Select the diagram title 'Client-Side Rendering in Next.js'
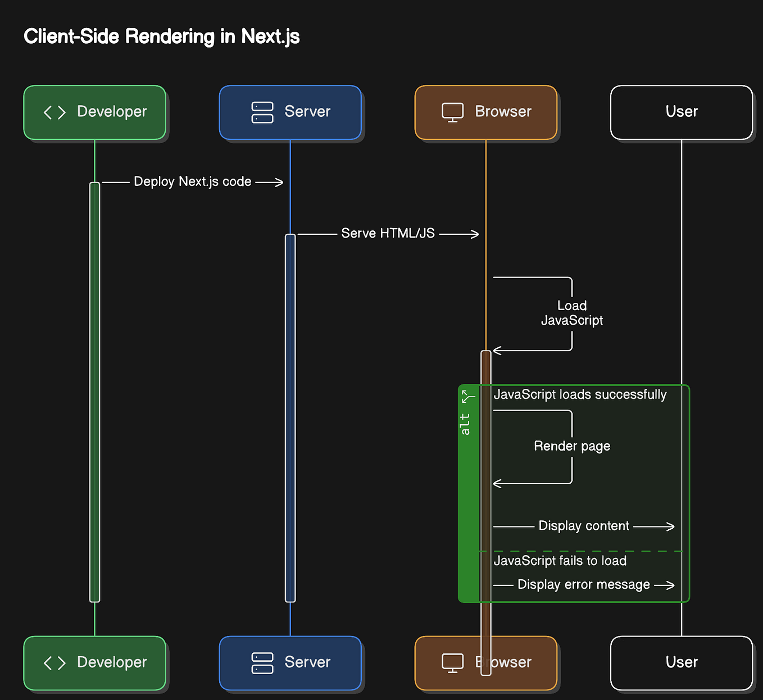The image size is (763, 700). 162,36
